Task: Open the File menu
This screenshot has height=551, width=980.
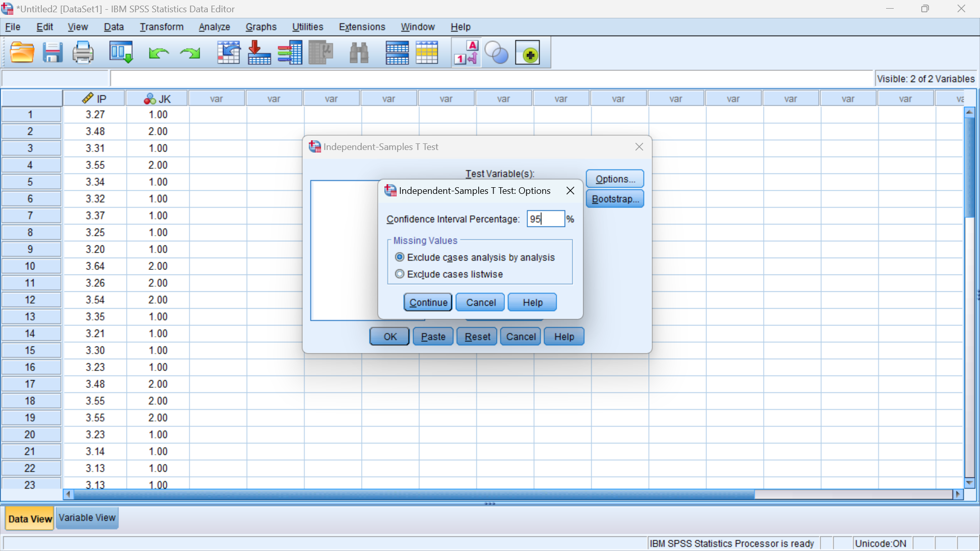Action: (13, 27)
